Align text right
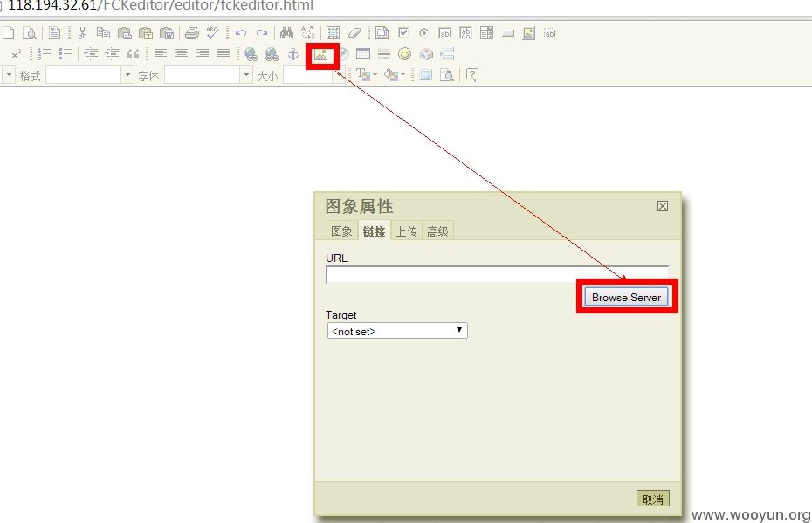This screenshot has height=523, width=812. (203, 54)
